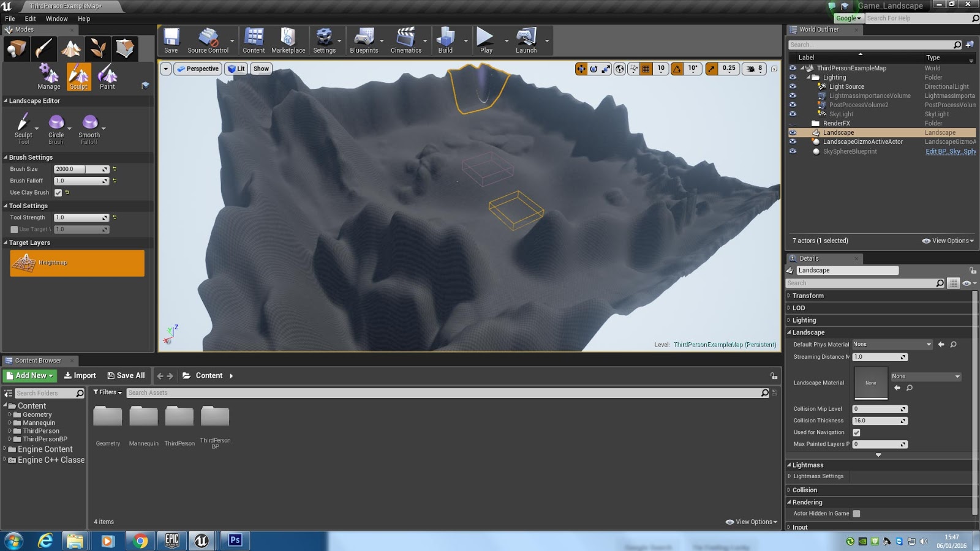Click the Edit BP_Sky_Sphere link
The image size is (980, 551).
coord(949,151)
